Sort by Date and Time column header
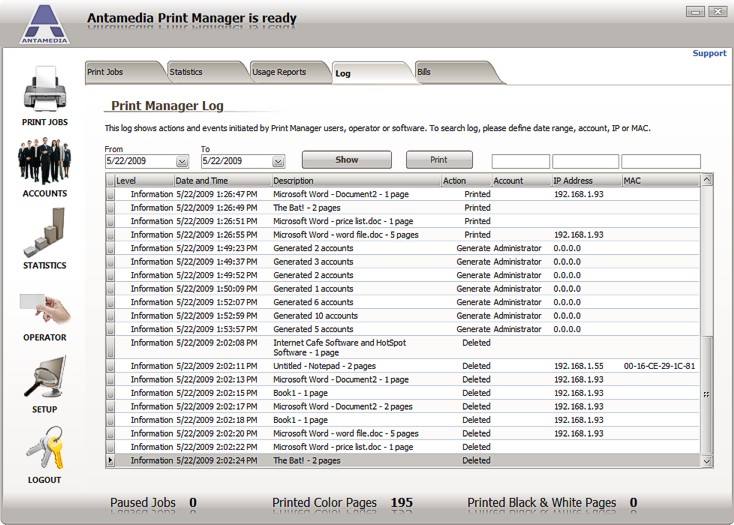Image resolution: width=734 pixels, height=525 pixels. point(222,181)
